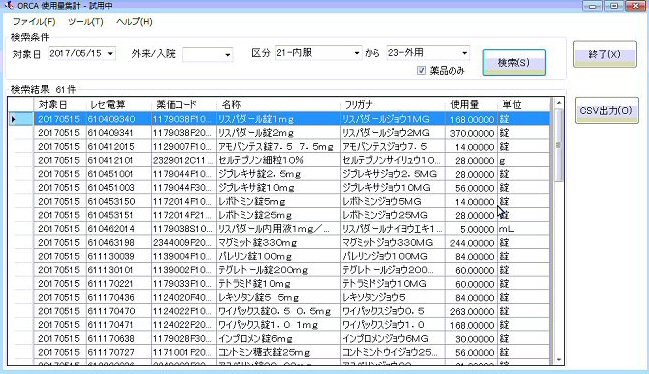649x374 pixels.
Task: Sort by 薬価コード column header
Action: 184,104
